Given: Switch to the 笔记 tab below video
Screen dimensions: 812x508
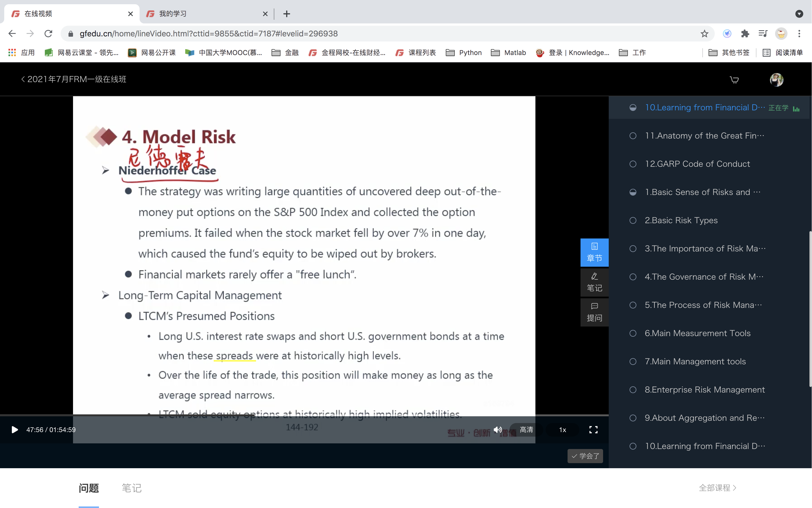Looking at the screenshot, I should (132, 488).
